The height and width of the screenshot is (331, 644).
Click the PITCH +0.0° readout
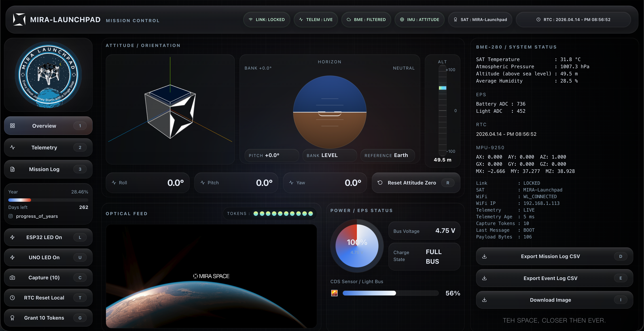(272, 155)
